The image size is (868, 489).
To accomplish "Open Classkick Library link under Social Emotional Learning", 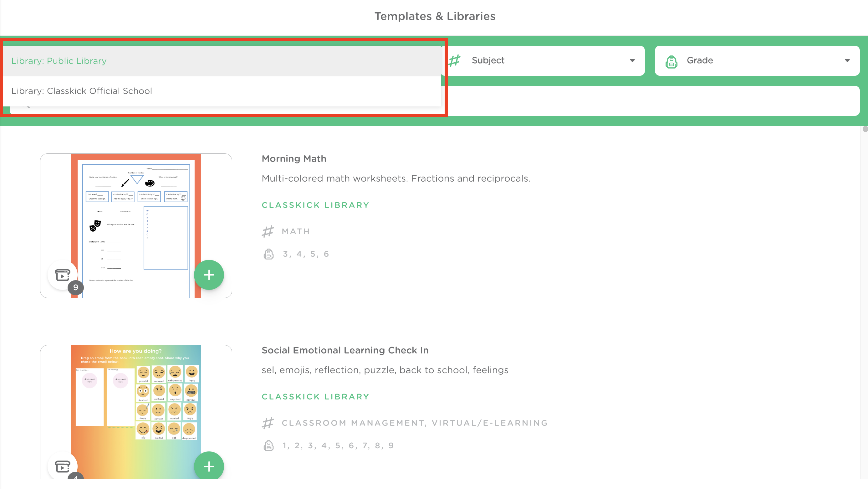I will [x=315, y=397].
